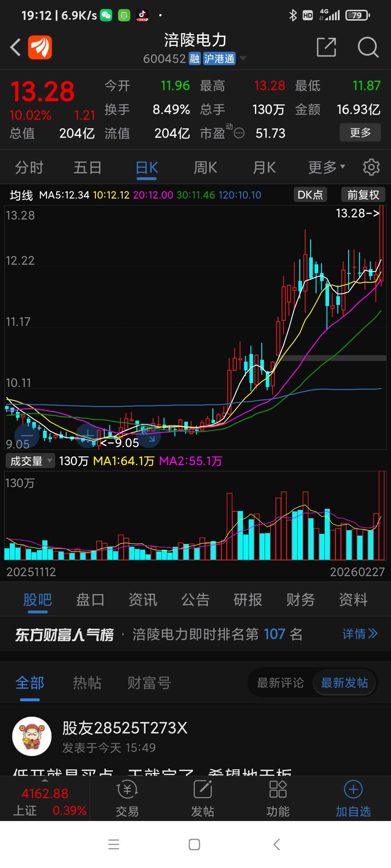Tap the 市盈 info bubble icon
The image size is (391, 868).
[239, 133]
